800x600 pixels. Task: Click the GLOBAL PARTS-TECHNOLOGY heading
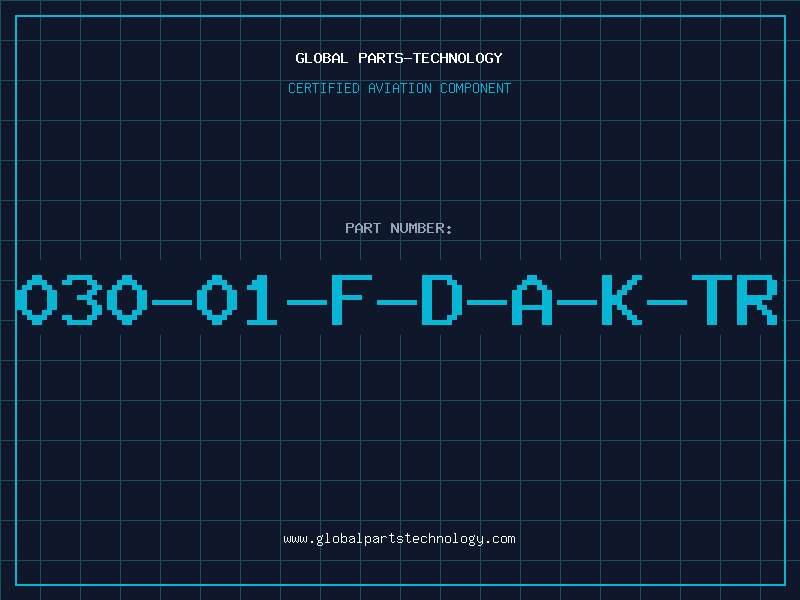[399, 58]
